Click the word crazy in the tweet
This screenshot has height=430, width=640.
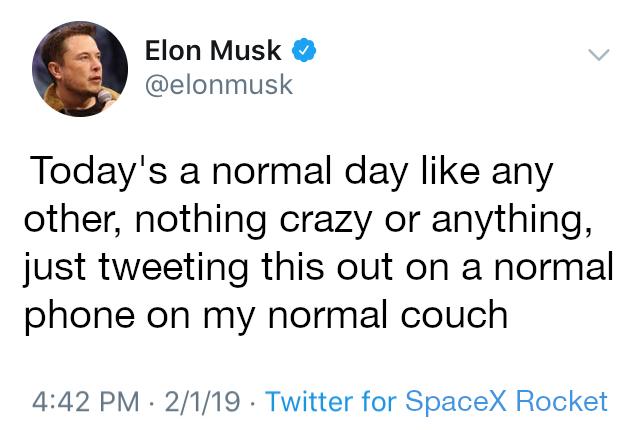[x=326, y=222]
